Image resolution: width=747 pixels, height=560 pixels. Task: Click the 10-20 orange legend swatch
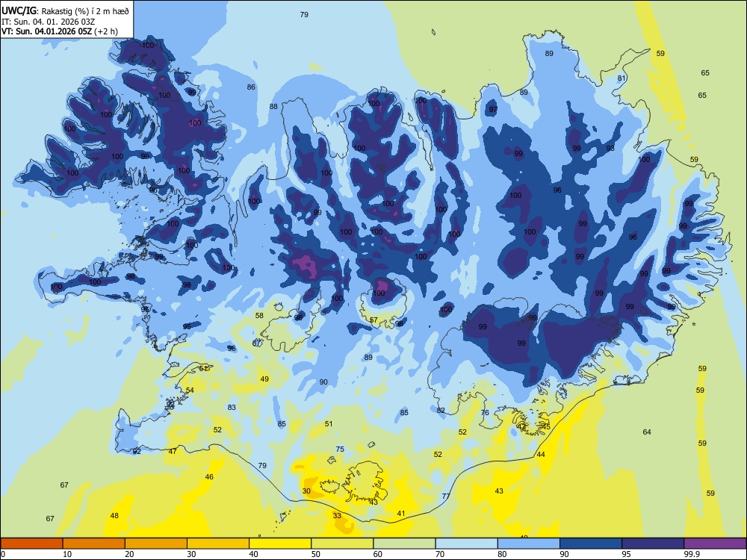pos(94,544)
